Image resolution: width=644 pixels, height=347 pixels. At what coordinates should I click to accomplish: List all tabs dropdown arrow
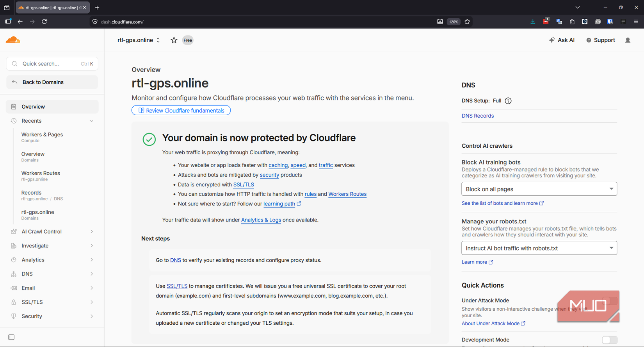coord(578,7)
